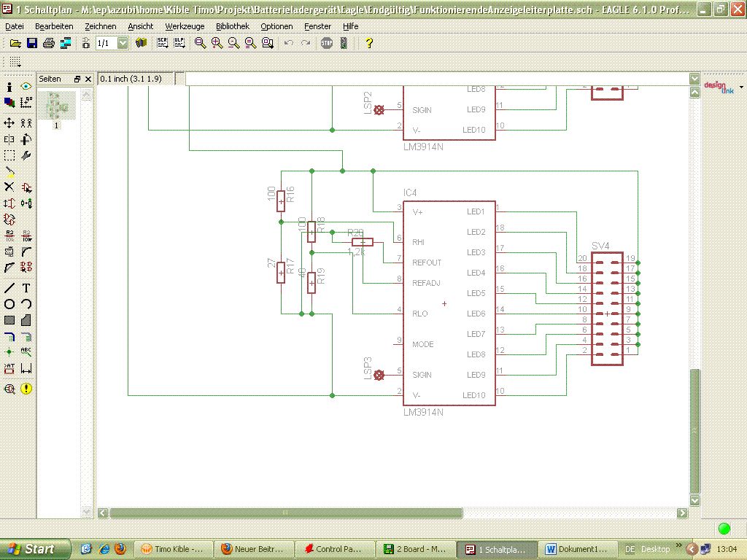Image resolution: width=747 pixels, height=560 pixels.
Task: Click the Save file icon
Action: coord(32,43)
